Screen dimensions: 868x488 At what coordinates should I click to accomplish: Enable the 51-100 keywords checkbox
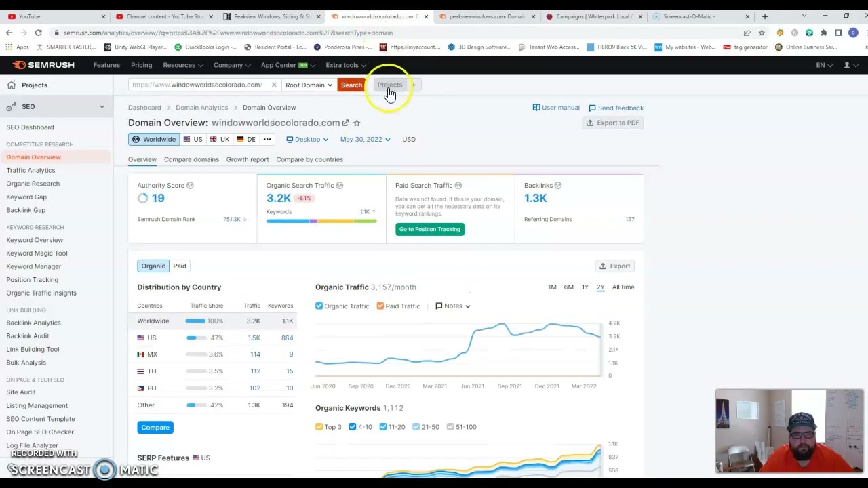(x=450, y=427)
